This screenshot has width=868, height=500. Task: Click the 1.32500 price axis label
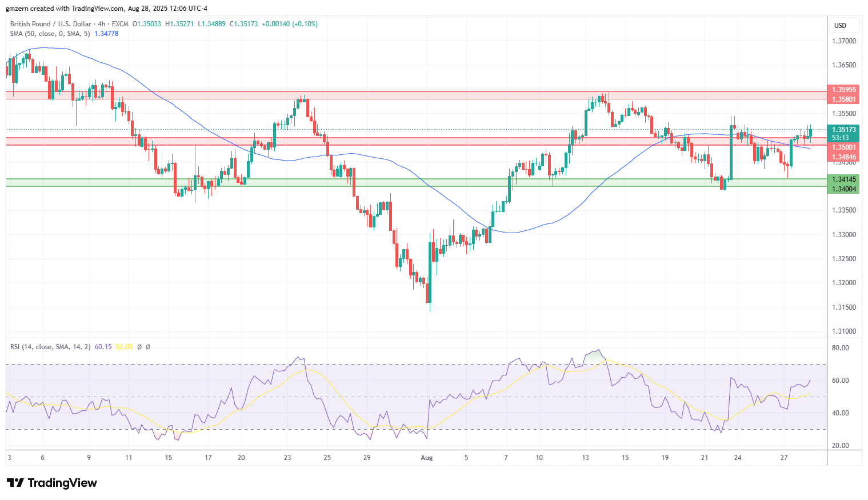pos(844,259)
